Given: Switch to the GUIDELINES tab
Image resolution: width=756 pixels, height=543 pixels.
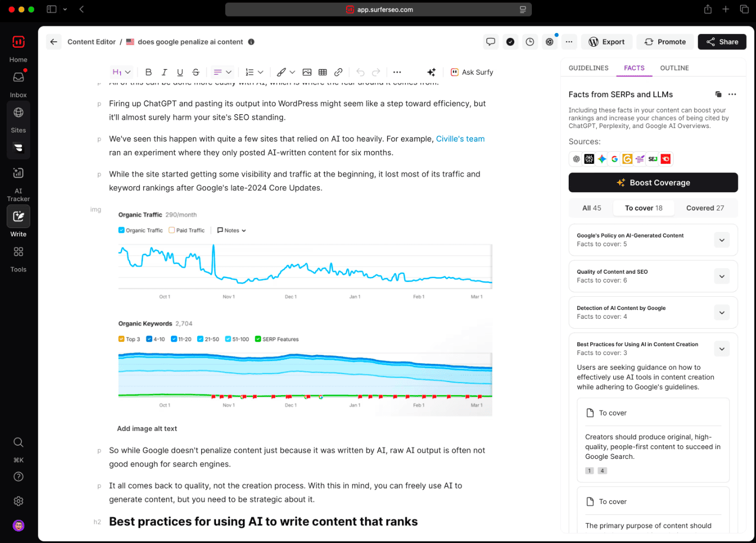Looking at the screenshot, I should pos(588,68).
